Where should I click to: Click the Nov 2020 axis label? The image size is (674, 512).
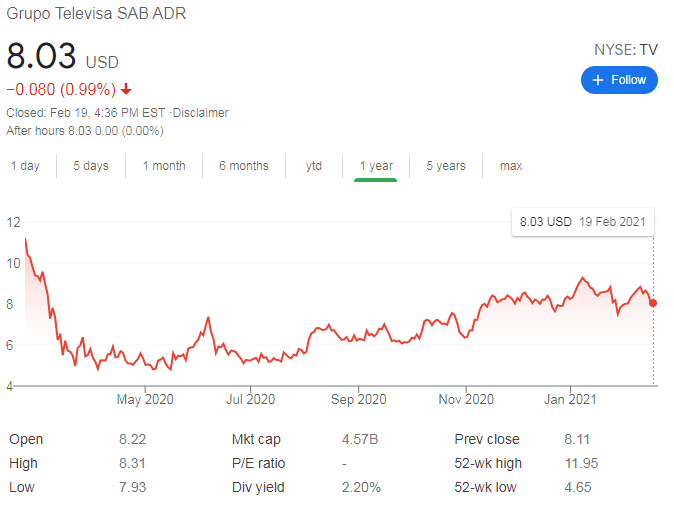466,399
